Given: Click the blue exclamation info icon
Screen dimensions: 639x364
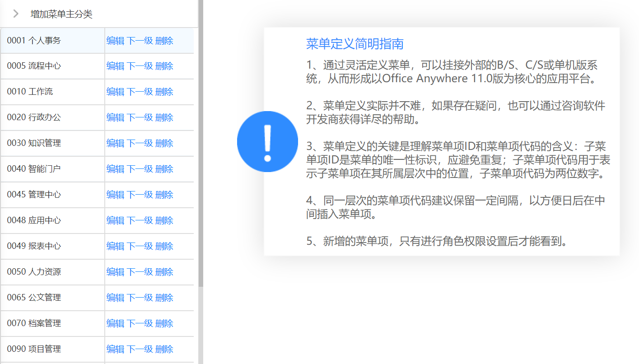Looking at the screenshot, I should pos(267,141).
